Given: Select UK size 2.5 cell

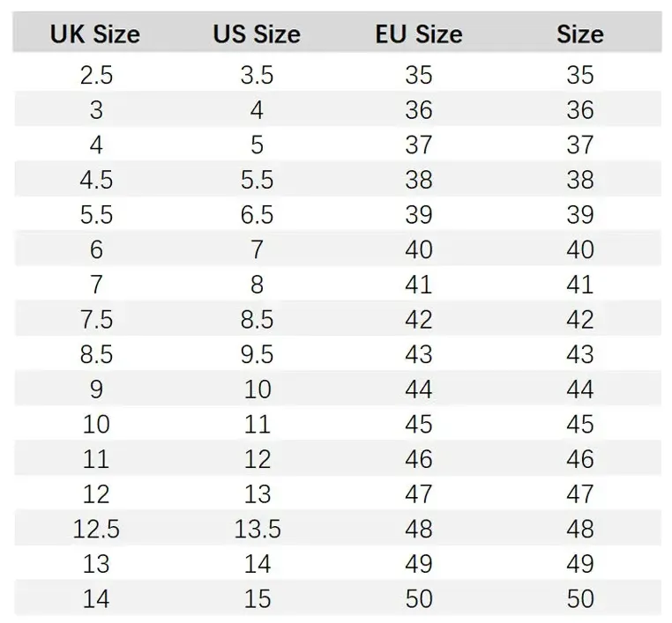Looking at the screenshot, I should tap(96, 76).
